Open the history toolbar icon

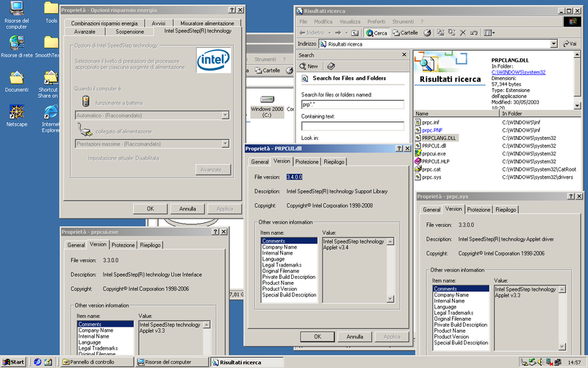pyautogui.click(x=427, y=33)
